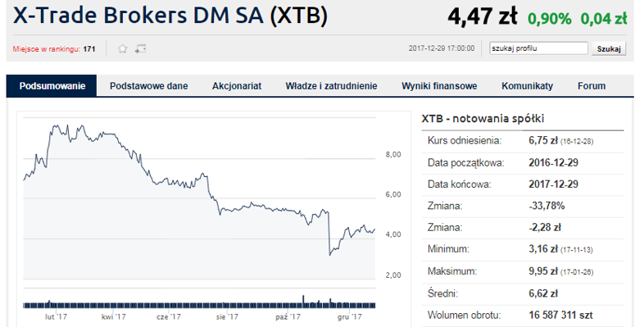This screenshot has height=327, width=644.
Task: View the Komunikaty tab
Action: click(x=527, y=86)
